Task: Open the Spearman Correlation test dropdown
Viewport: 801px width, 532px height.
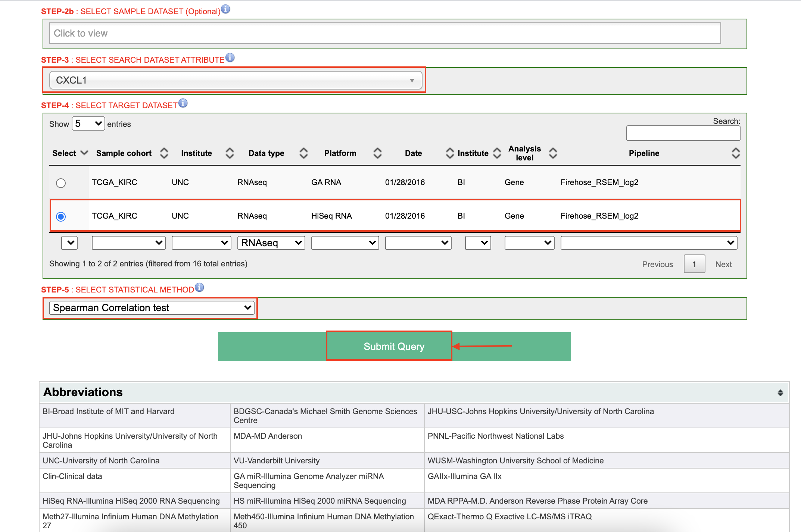Action: 152,308
